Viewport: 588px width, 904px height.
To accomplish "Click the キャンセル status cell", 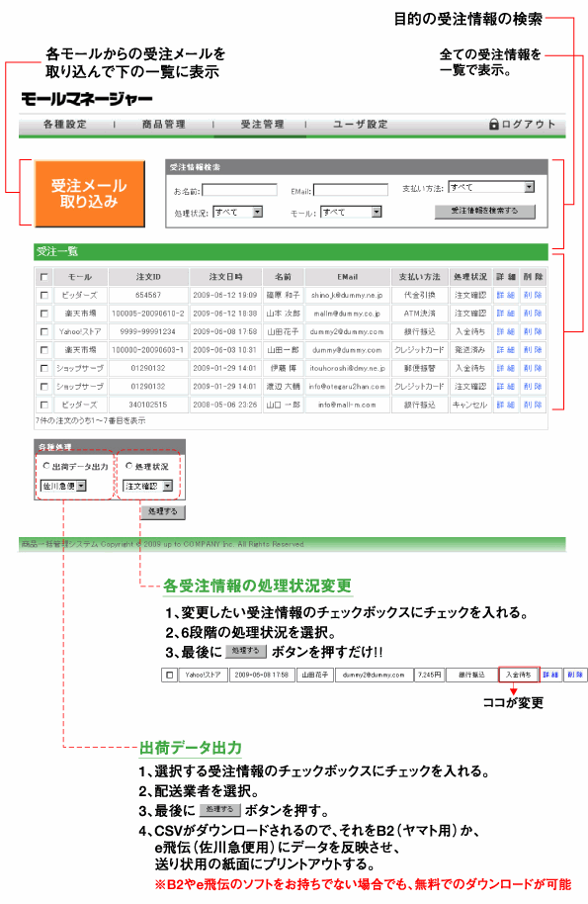I will pyautogui.click(x=470, y=405).
